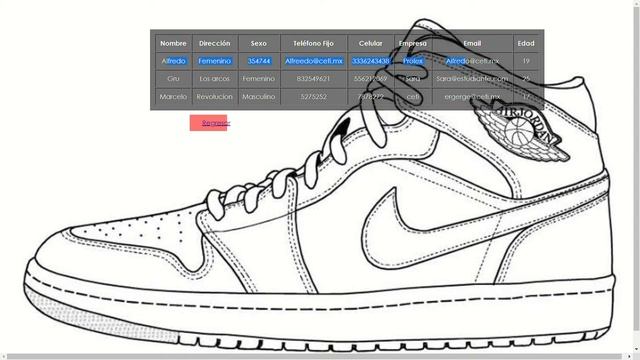Click the 3336243438 cell
This screenshot has width=640, height=360.
tap(371, 61)
